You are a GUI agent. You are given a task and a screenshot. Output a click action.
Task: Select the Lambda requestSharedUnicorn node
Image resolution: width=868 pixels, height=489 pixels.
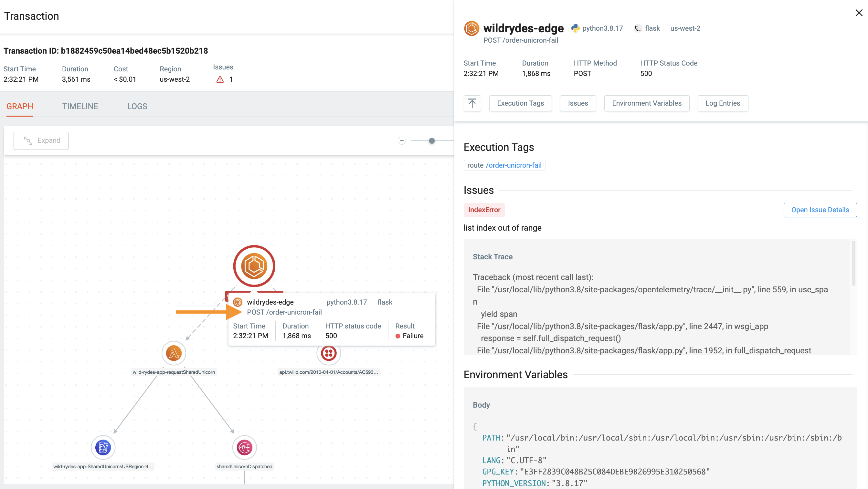point(174,353)
